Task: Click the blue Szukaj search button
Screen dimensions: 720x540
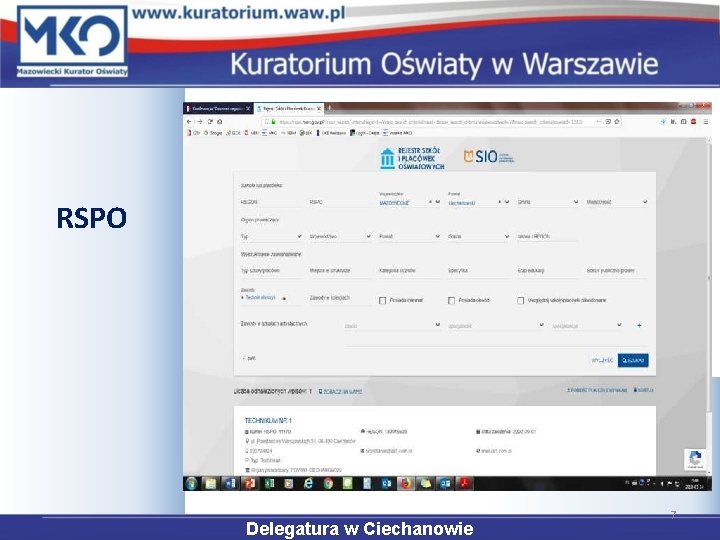Action: click(633, 360)
